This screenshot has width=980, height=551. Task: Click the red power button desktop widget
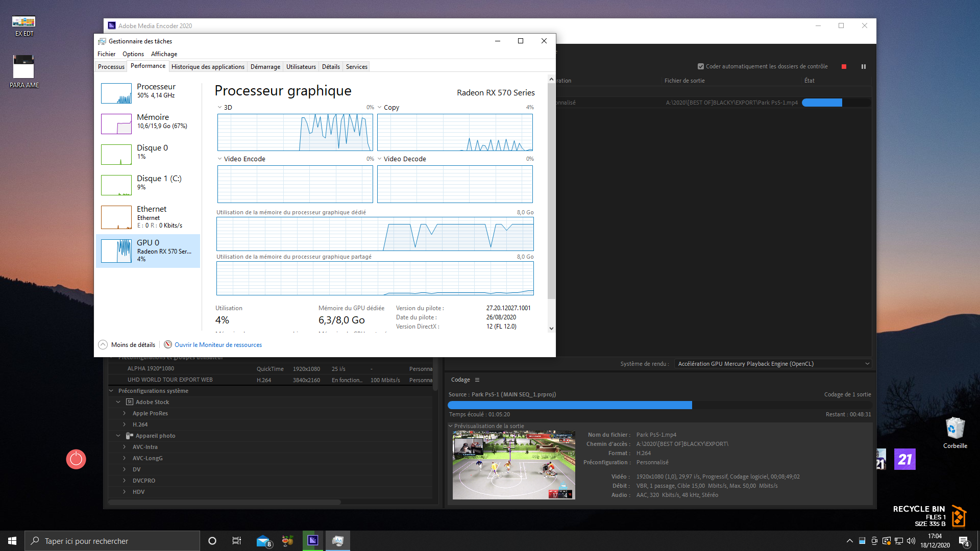coord(76,459)
